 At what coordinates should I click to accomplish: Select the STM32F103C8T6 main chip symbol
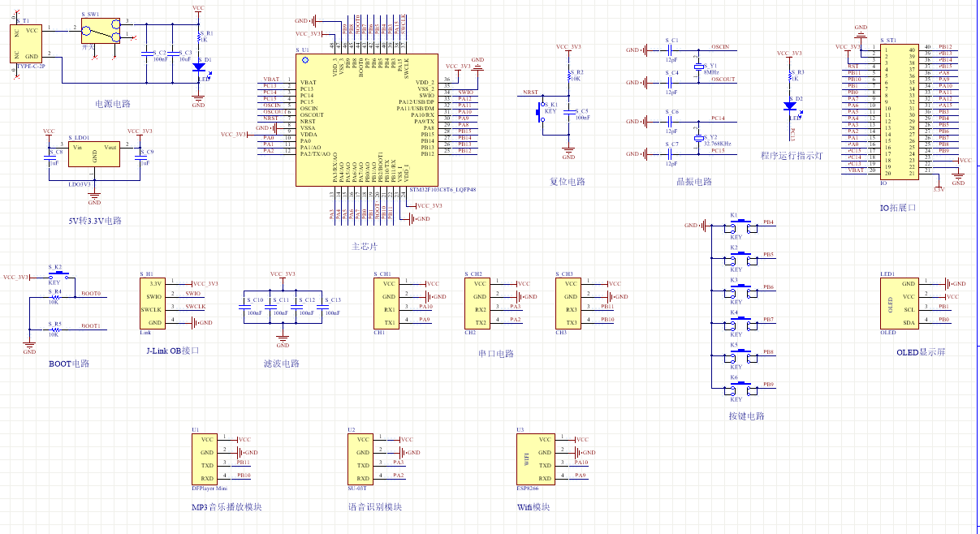pyautogui.click(x=367, y=120)
